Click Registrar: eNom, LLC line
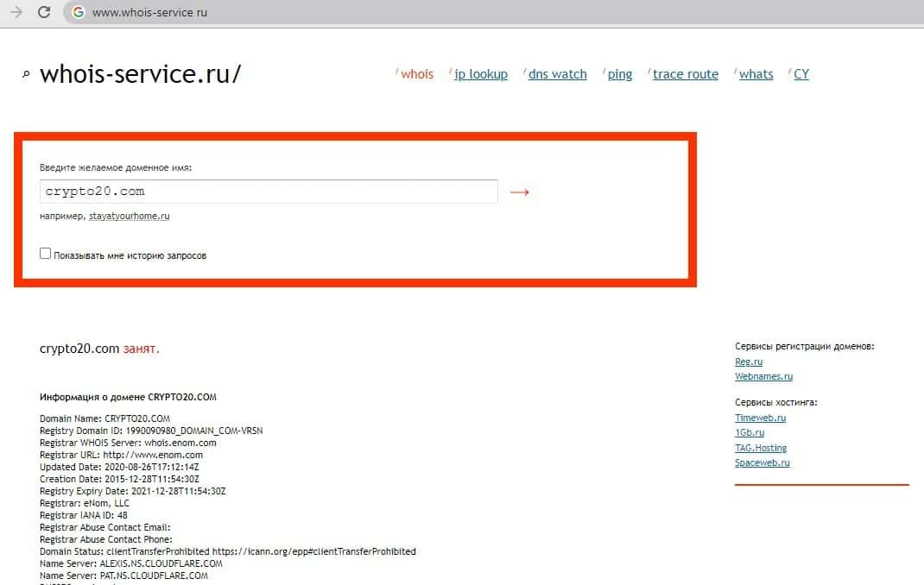 pos(85,503)
